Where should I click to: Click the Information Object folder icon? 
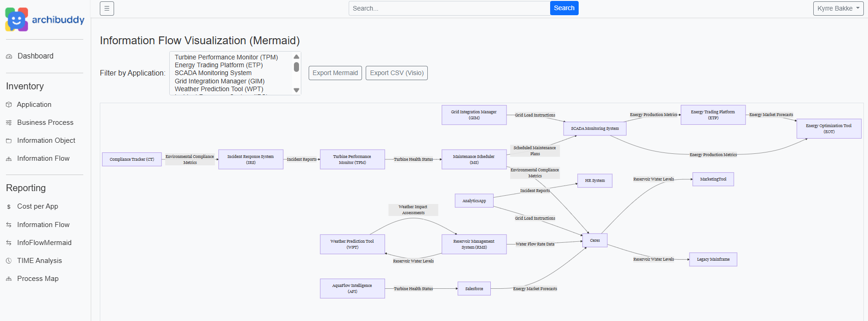click(x=9, y=140)
